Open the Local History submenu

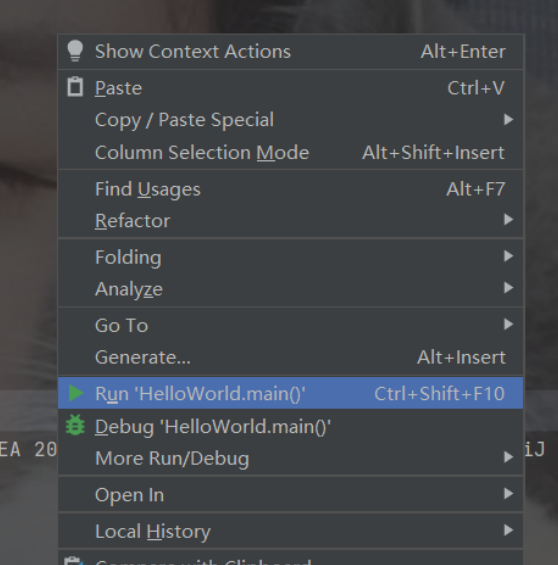(290, 531)
